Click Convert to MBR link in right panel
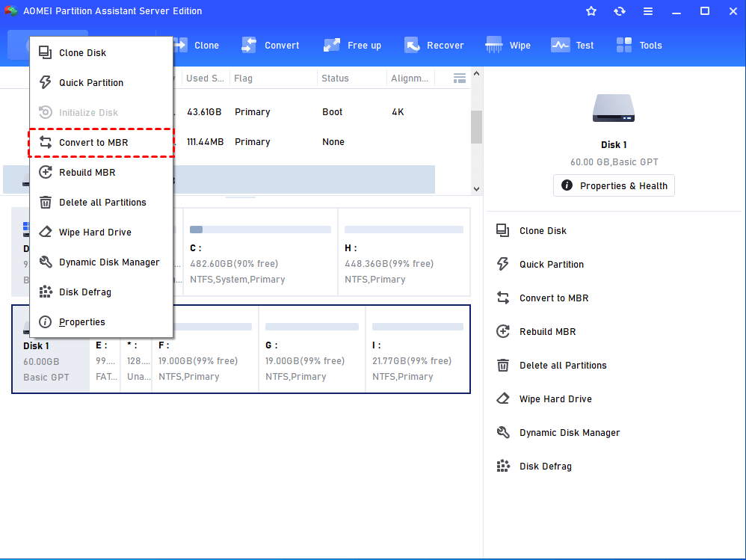The height and width of the screenshot is (560, 746). tap(554, 298)
